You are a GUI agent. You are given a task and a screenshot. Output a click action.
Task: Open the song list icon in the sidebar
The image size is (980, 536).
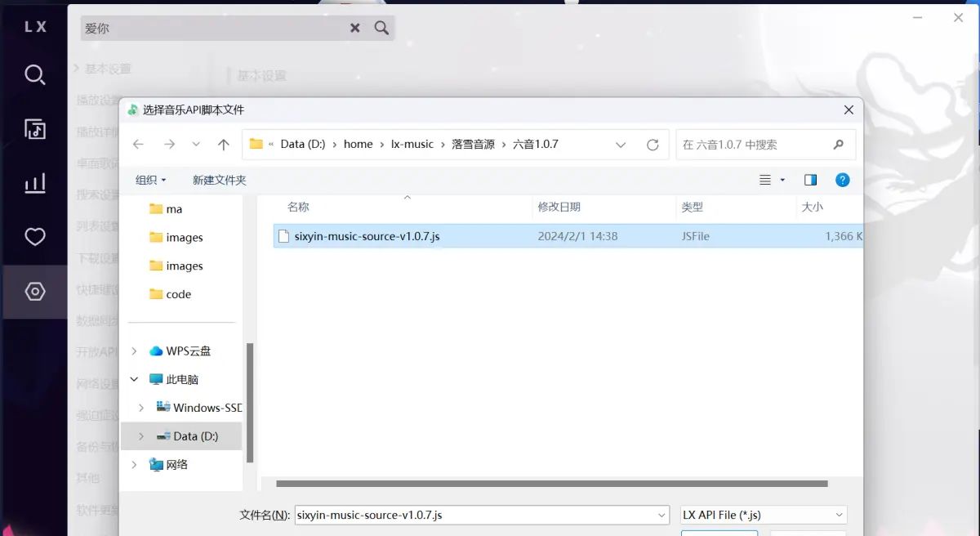coord(34,128)
